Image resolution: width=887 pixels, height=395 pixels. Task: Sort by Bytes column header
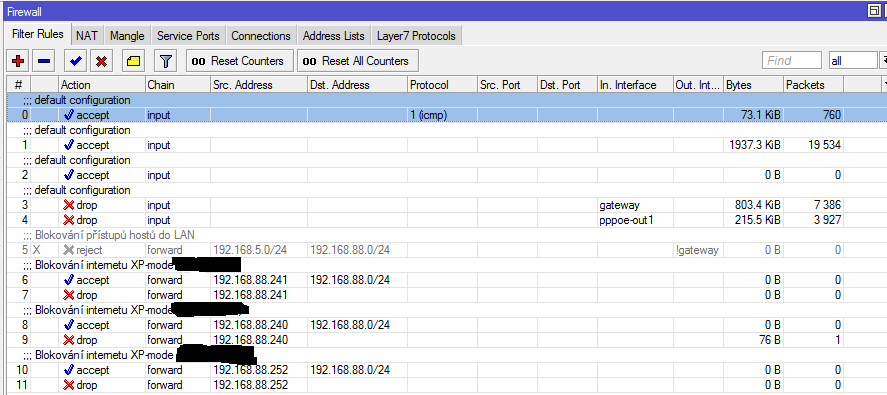point(754,85)
